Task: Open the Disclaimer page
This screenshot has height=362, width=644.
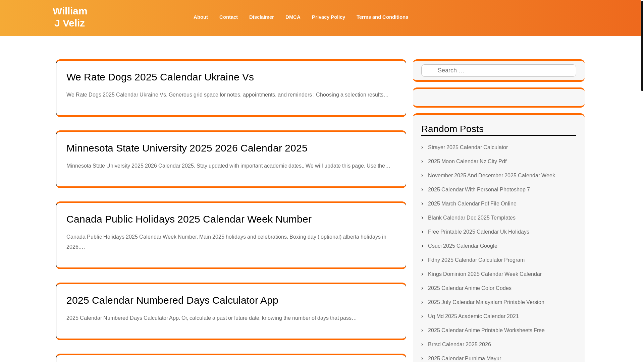Action: point(261,17)
